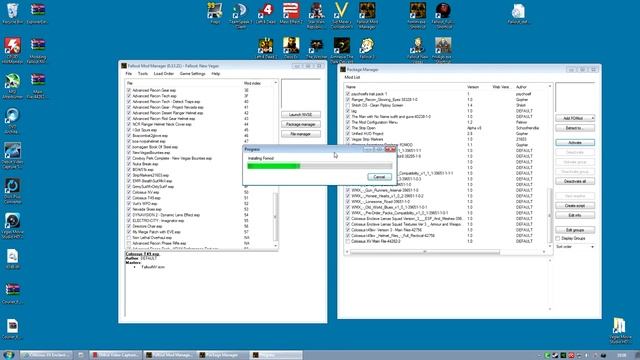The height and width of the screenshot is (360, 640).
Task: Uncheck ELECTRO-CITY - Imaginator.esp checkbox
Action: point(129,220)
